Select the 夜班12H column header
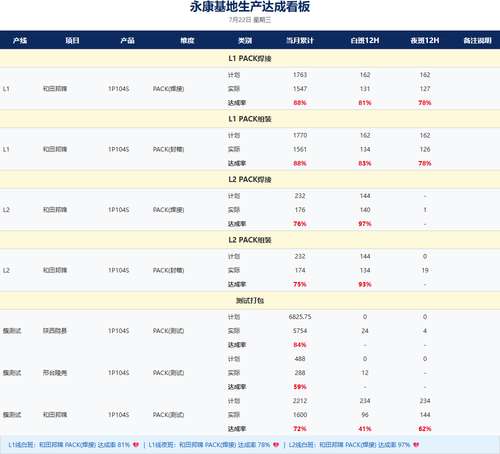Image resolution: width=500 pixels, height=454 pixels. tap(425, 40)
